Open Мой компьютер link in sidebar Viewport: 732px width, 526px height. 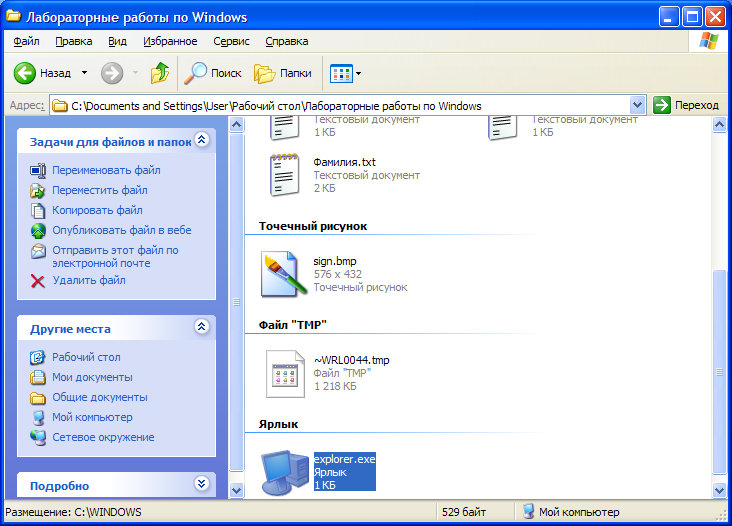click(x=92, y=418)
